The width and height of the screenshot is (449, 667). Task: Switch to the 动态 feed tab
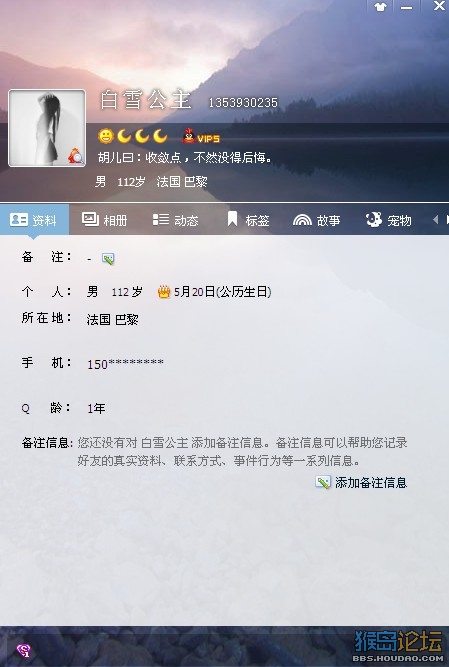click(176, 220)
